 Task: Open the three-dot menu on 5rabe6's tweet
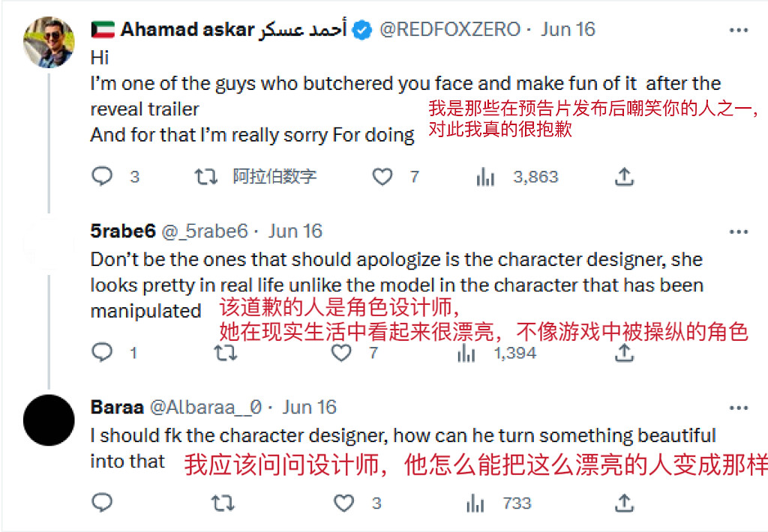coord(739,231)
